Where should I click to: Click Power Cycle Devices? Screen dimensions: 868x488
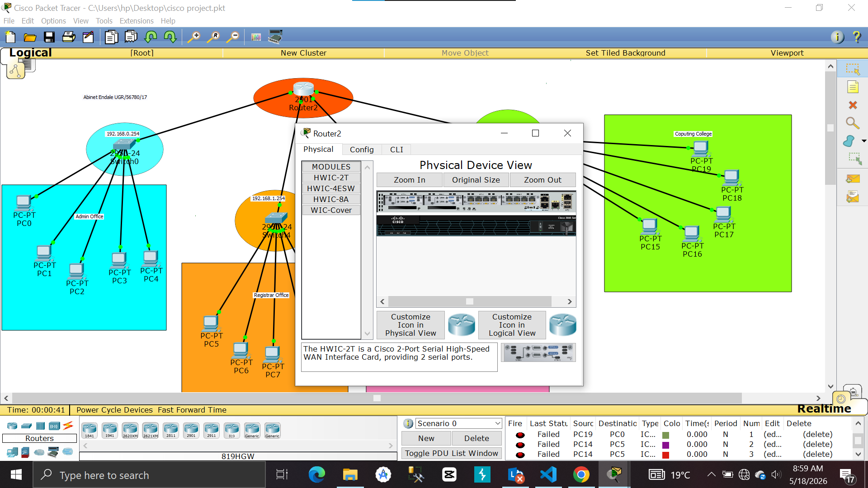coord(114,410)
